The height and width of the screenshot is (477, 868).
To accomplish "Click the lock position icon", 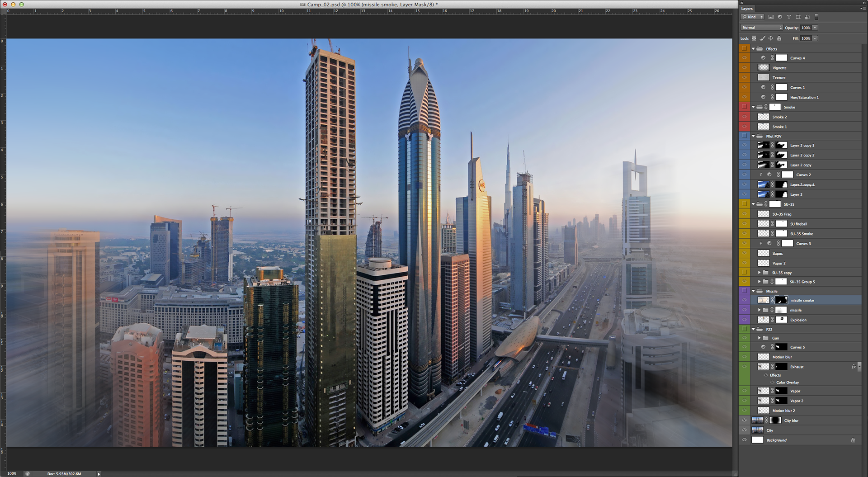I will 771,38.
